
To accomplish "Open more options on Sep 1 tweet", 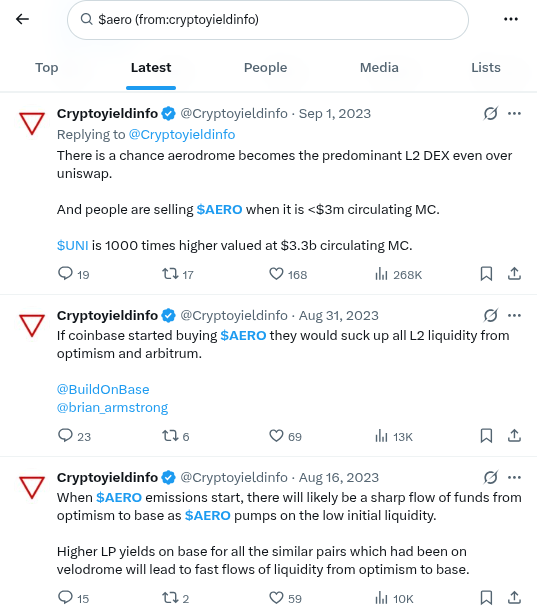I will (x=514, y=114).
